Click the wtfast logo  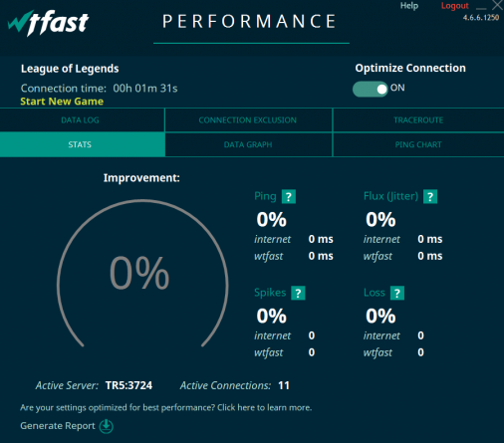click(48, 23)
